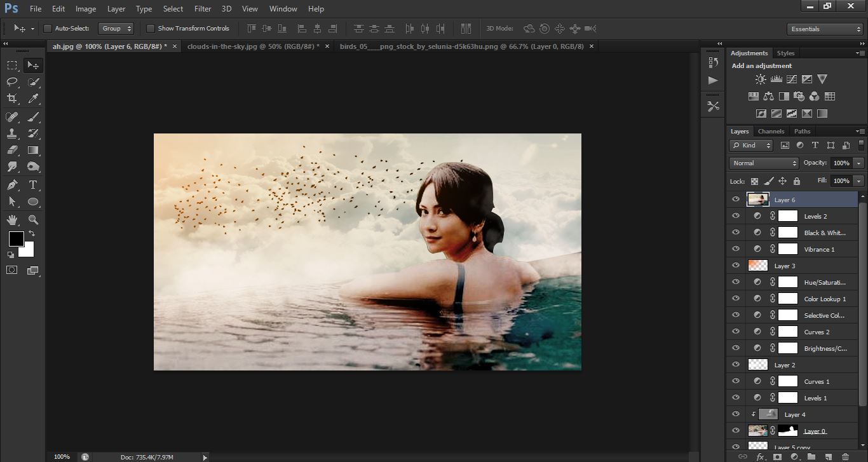
Task: Click the Brightness/Contrast adjustment icon
Action: coord(761,79)
